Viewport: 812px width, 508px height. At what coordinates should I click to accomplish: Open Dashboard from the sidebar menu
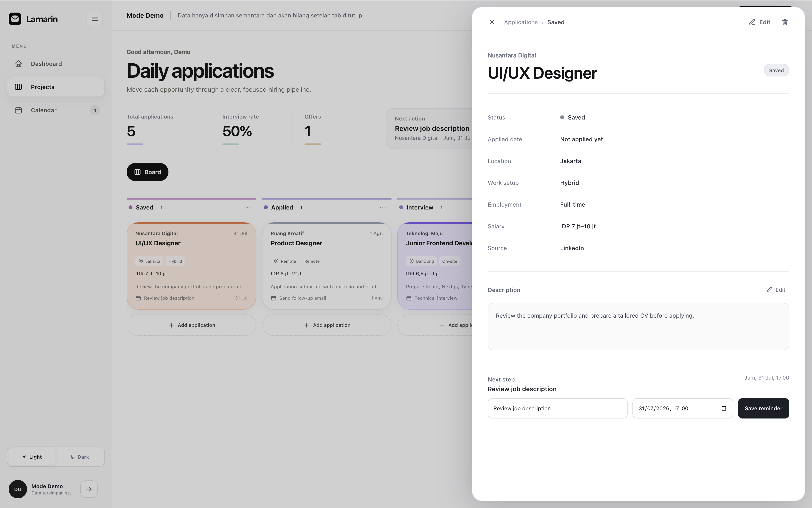click(56, 63)
